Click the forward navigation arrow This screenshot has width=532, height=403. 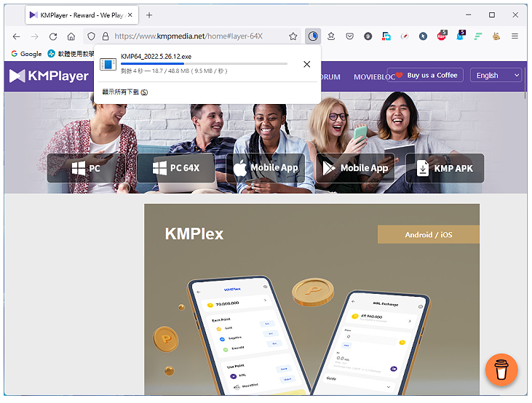(35, 36)
